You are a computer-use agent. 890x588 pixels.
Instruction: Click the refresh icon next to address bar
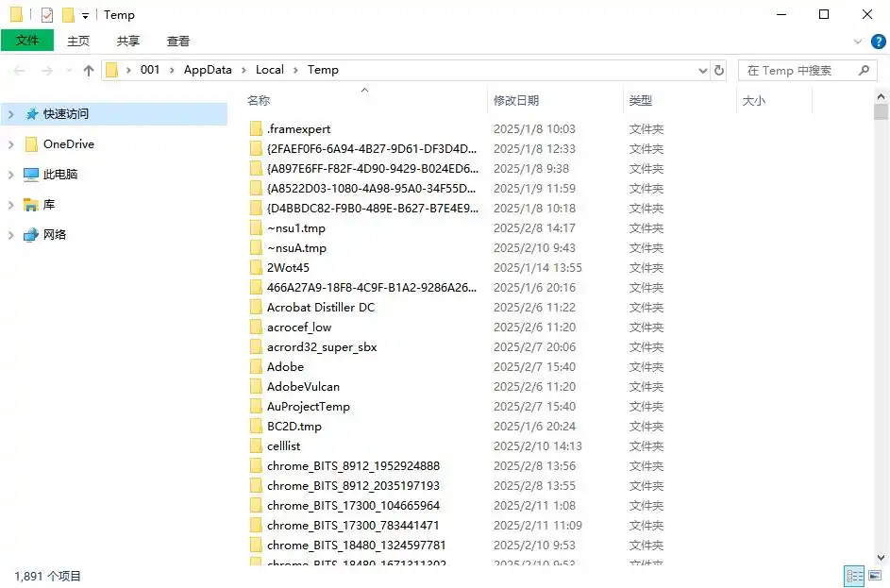pyautogui.click(x=717, y=69)
